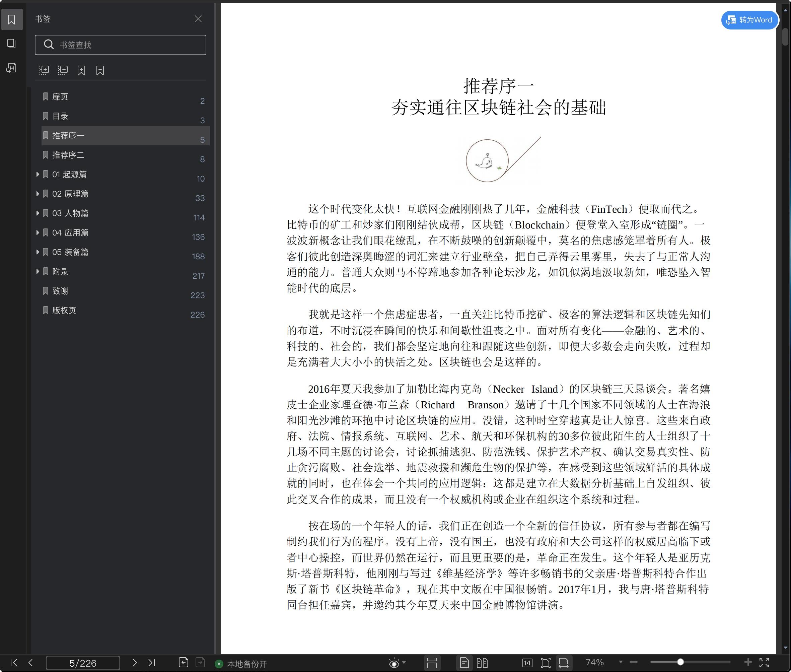Expand the 03 人物篇 bookmark
Screen dimensions: 791x672
38,213
